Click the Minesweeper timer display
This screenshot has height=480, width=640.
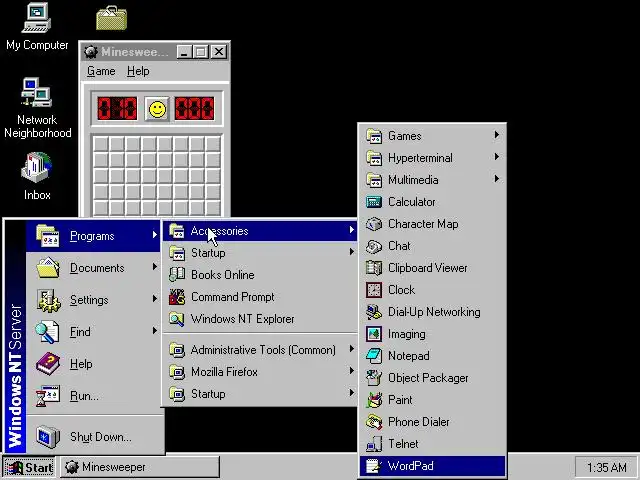click(194, 109)
